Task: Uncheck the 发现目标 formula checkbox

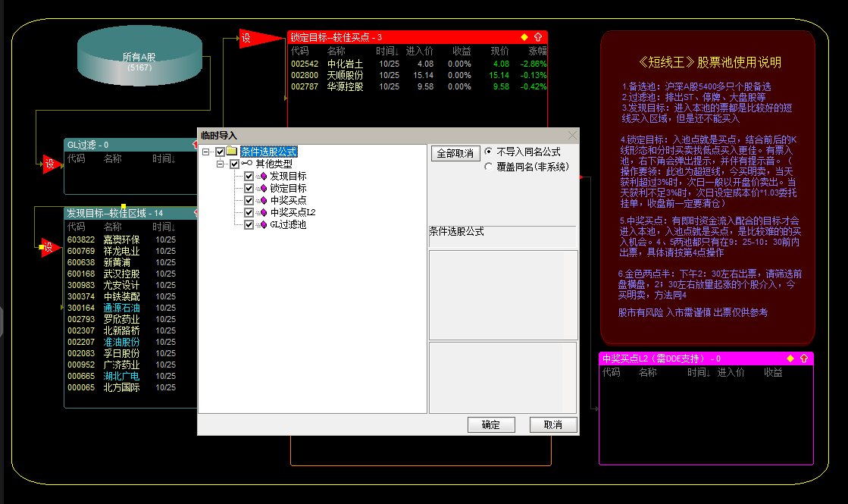Action: [249, 176]
